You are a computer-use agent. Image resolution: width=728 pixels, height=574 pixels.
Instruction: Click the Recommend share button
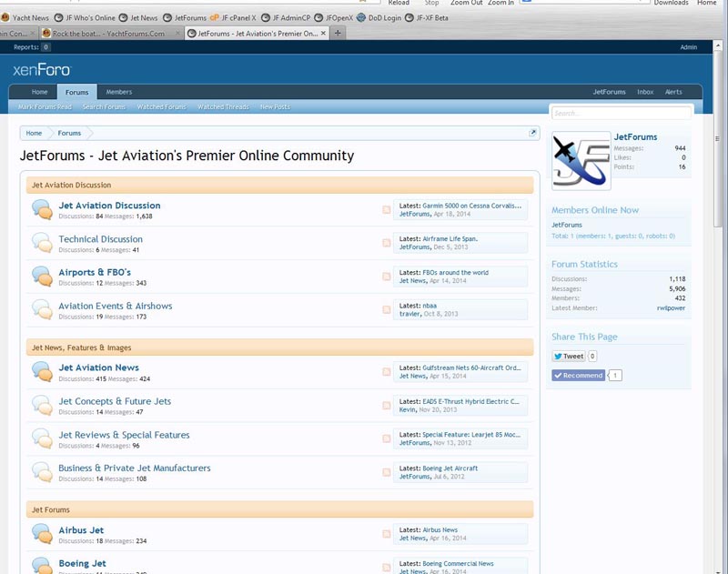click(x=579, y=376)
